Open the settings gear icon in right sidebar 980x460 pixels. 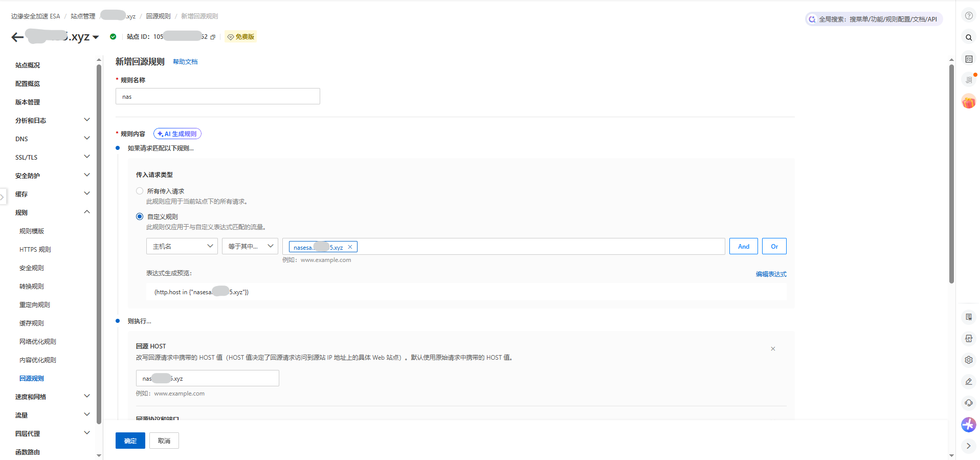(x=969, y=360)
